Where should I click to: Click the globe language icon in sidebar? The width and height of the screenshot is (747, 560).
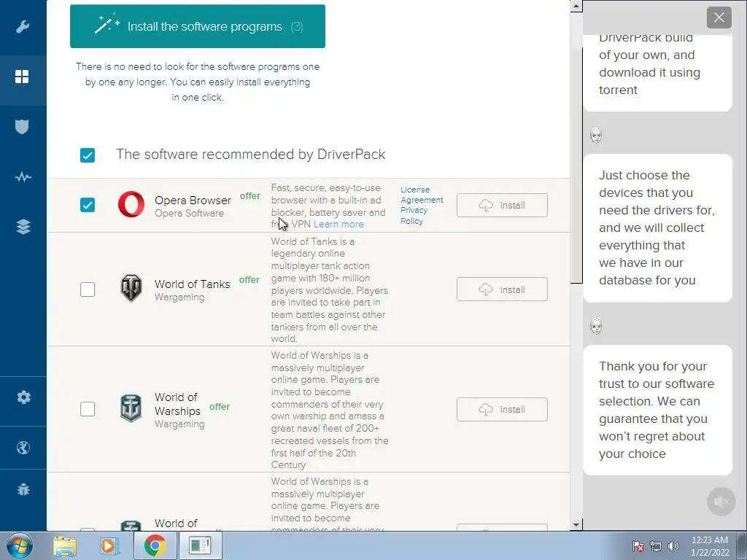(x=23, y=448)
